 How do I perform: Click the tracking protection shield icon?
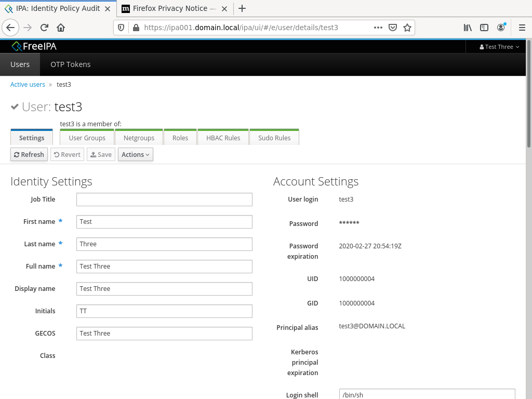121,28
